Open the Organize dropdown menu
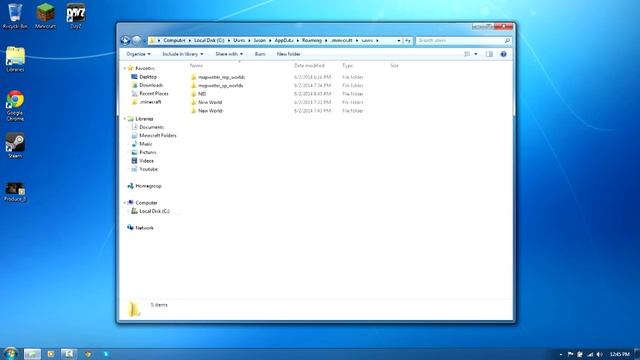The height and width of the screenshot is (360, 640). (x=138, y=54)
